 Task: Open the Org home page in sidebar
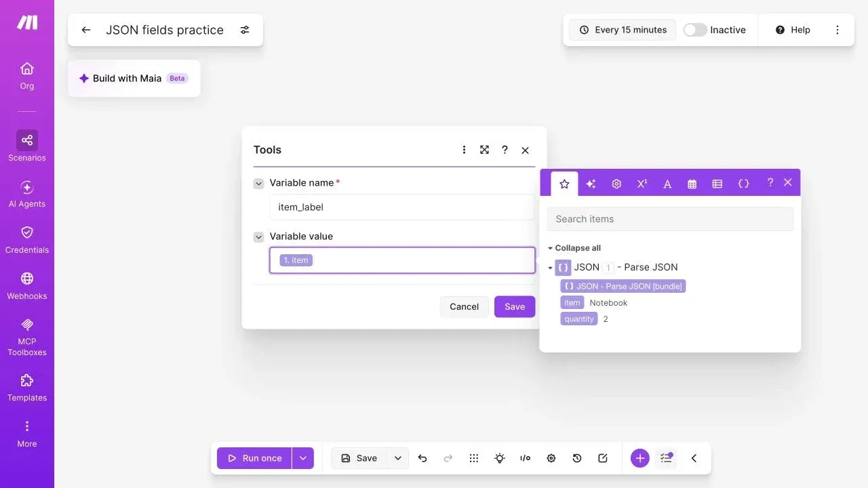27,76
